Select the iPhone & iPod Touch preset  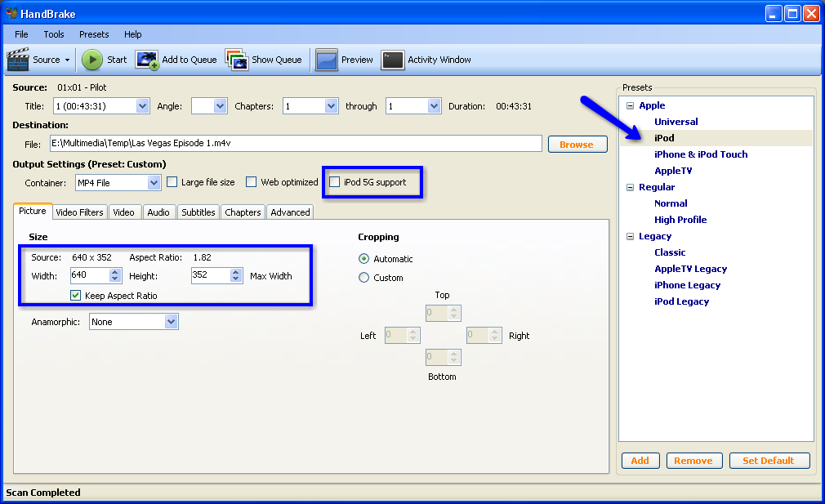(x=701, y=154)
